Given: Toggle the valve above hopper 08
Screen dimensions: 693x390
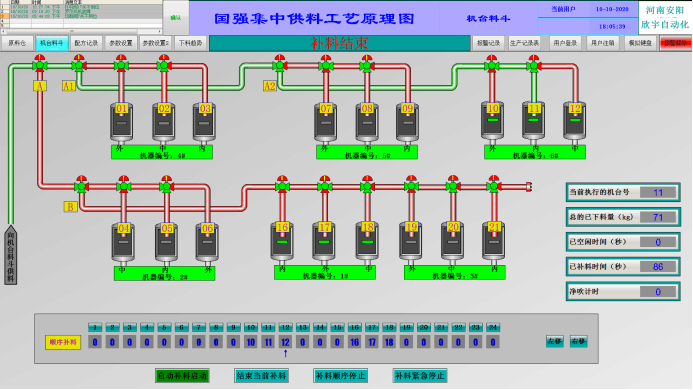Looking at the screenshot, I should (367, 63).
